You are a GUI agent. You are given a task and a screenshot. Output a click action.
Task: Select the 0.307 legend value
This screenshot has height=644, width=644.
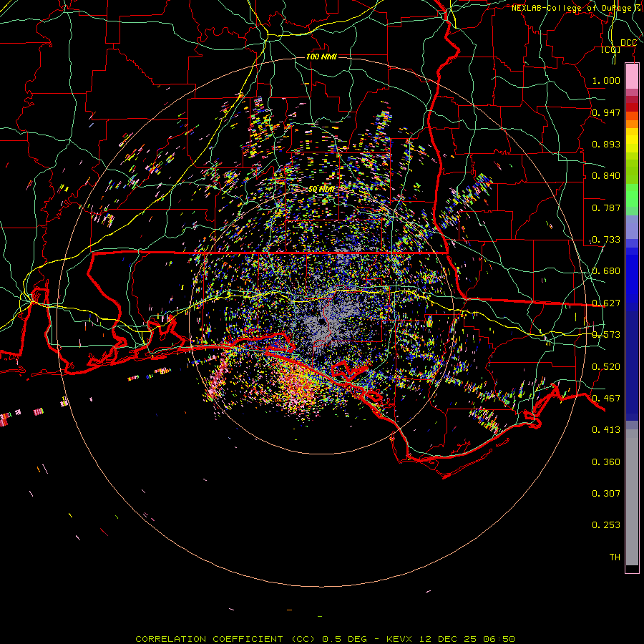(606, 494)
